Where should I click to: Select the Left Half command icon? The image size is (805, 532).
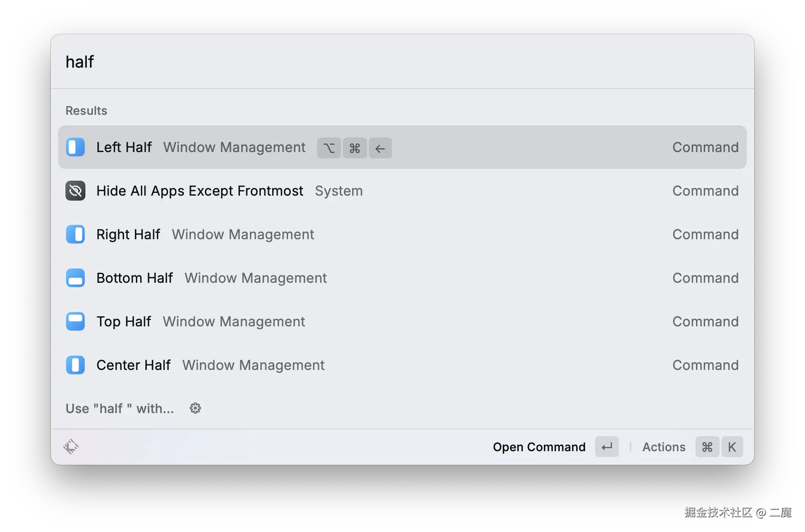(75, 147)
